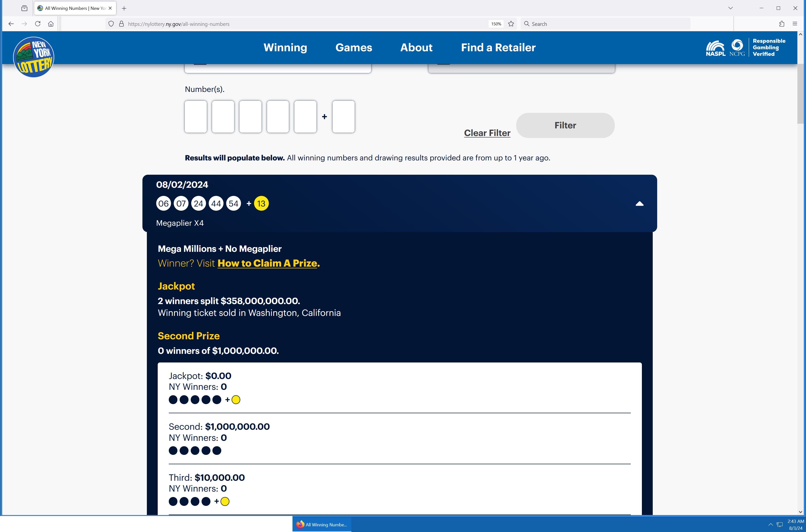This screenshot has height=532, width=806.
Task: Click the recent browsing tab history icon
Action: pyautogui.click(x=24, y=8)
